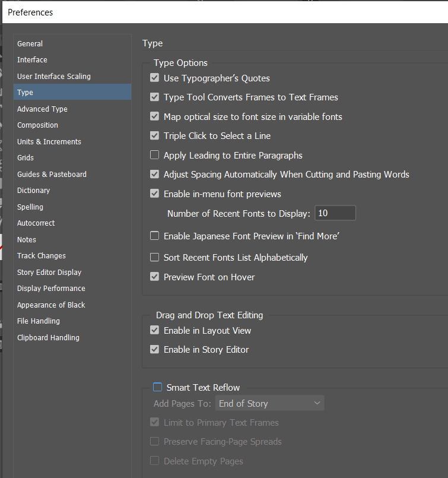Enable Japanese Font Preview in 'Find More'

(x=154, y=236)
